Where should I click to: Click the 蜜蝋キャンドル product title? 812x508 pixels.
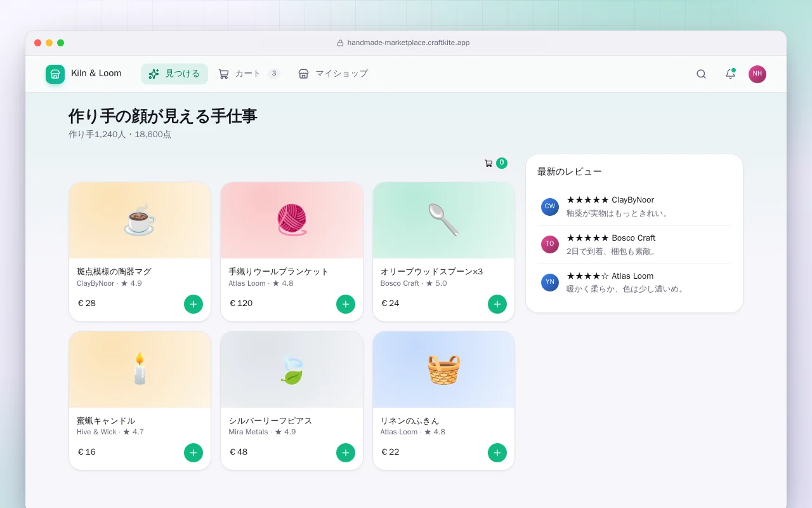[x=106, y=421]
